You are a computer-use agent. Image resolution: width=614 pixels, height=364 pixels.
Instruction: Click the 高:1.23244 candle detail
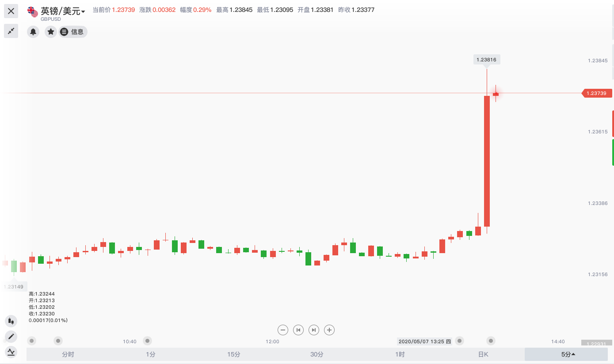pos(42,294)
